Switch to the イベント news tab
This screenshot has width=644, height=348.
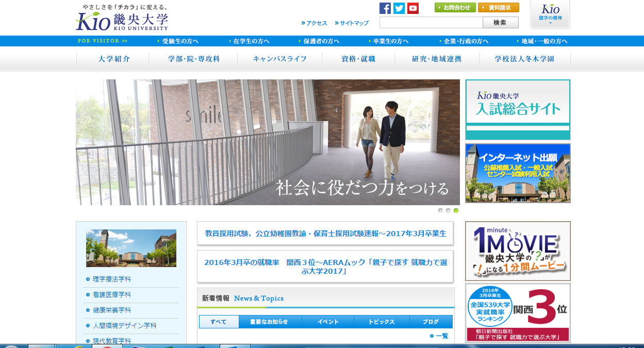click(x=328, y=322)
